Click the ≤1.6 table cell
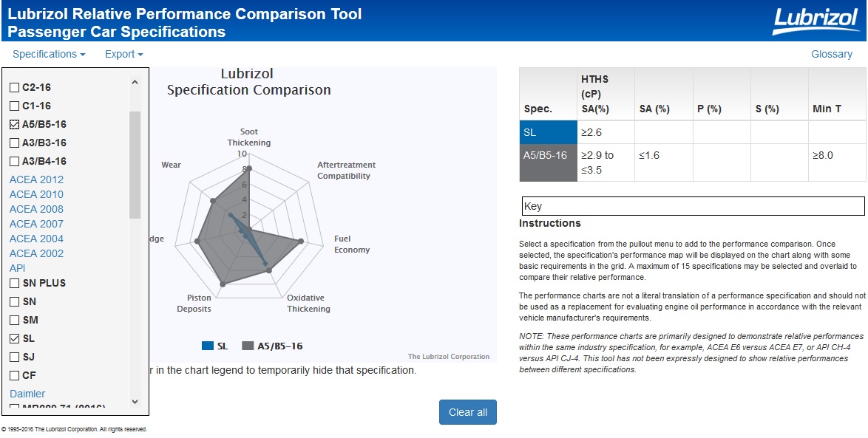Viewport: 868px width, 438px height. (664, 162)
